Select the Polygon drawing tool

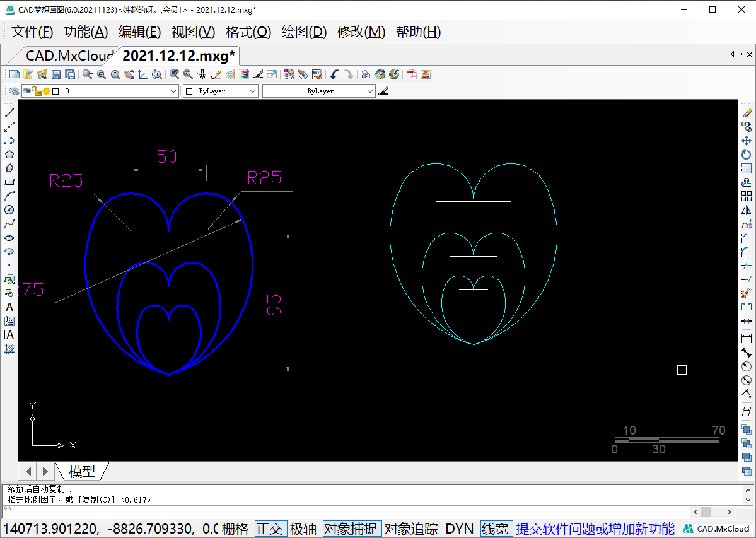9,155
